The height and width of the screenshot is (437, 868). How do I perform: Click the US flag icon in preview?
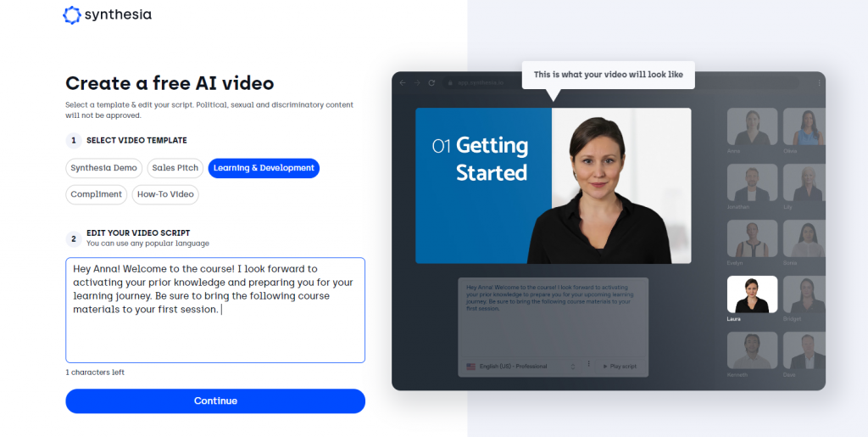pos(471,367)
